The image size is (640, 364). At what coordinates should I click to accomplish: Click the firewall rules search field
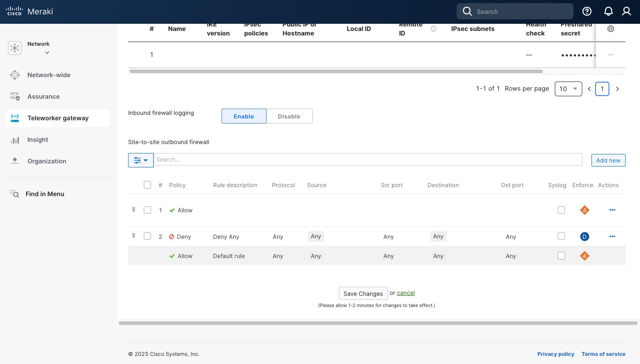pyautogui.click(x=368, y=159)
